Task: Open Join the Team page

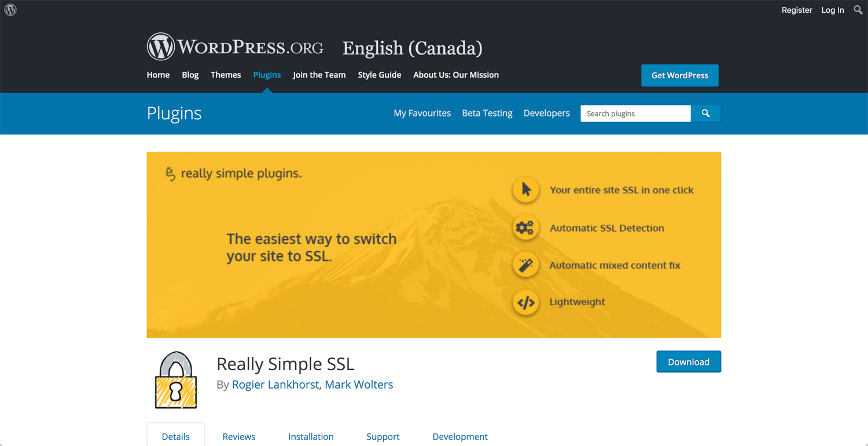Action: coord(319,75)
